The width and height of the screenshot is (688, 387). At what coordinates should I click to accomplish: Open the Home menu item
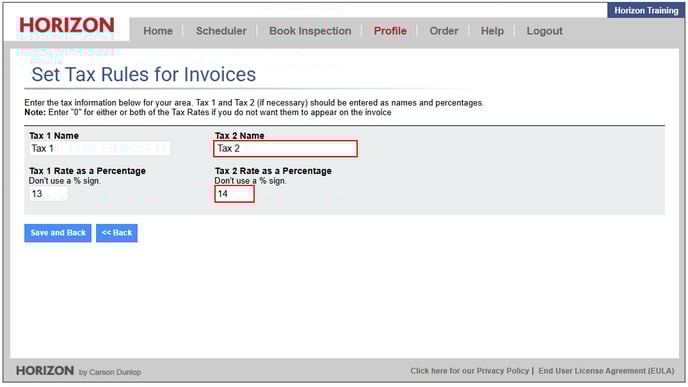158,31
